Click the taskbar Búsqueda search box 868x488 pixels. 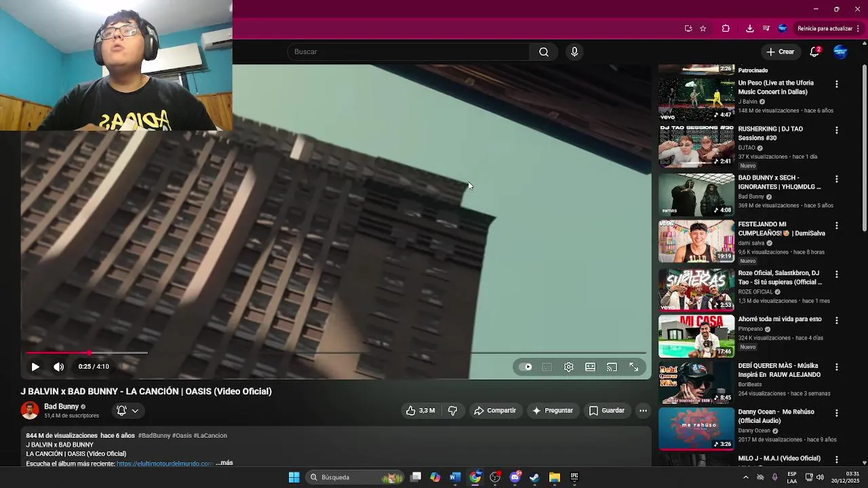click(x=355, y=477)
